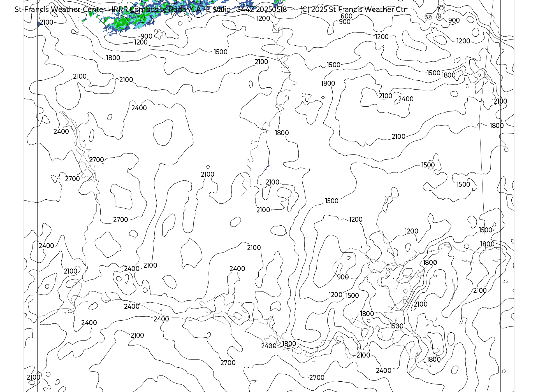Click the 'Valid 1344Z 20250518' timestamp text
Viewport: 538px width, 392px height.
tap(250, 10)
